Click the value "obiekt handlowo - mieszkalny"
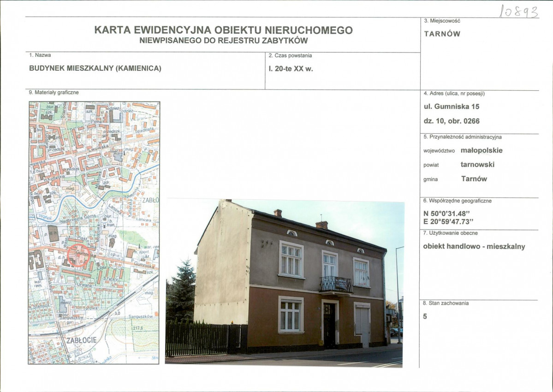 point(474,246)
